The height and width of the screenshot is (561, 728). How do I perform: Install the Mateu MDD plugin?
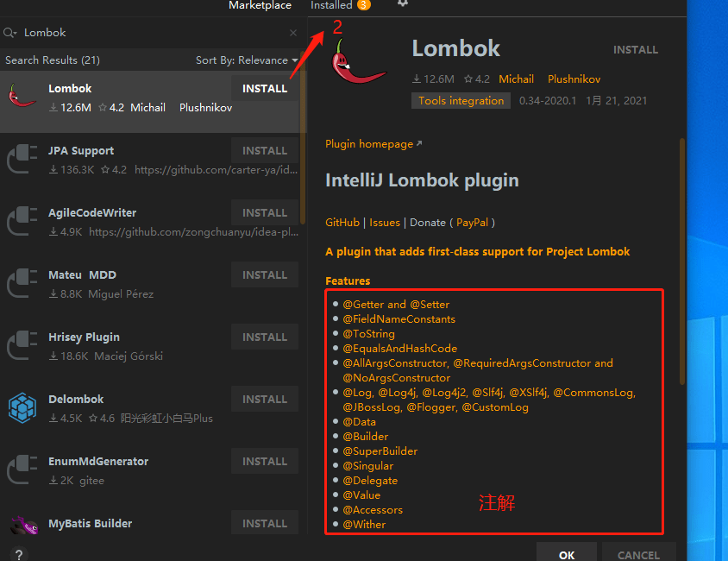[x=265, y=275]
